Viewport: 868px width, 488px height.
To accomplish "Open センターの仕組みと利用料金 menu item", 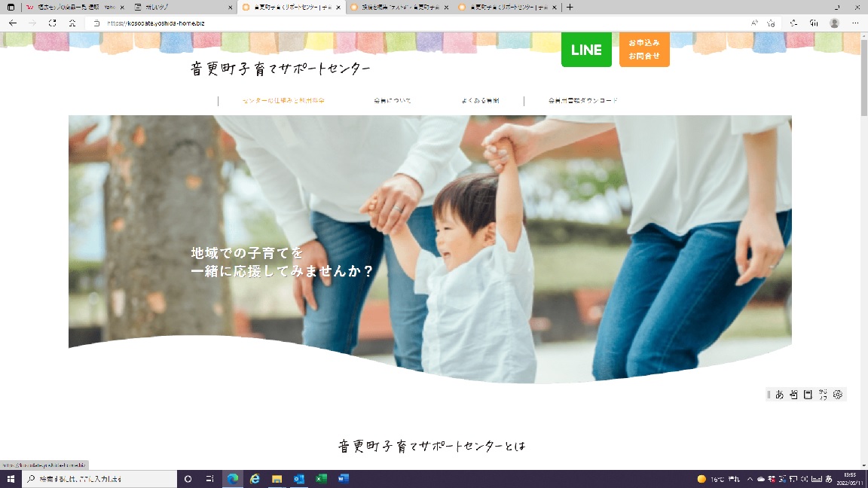I will point(283,101).
